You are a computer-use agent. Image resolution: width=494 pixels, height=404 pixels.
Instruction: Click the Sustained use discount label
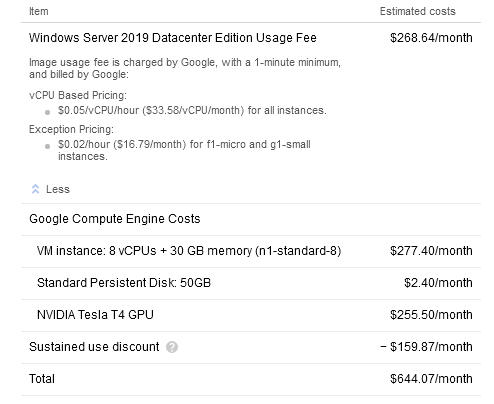click(x=94, y=347)
